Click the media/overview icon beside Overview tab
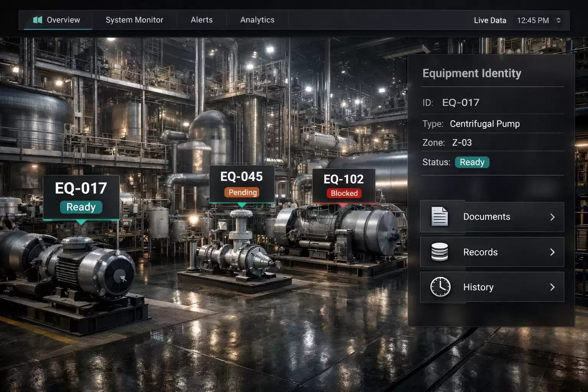This screenshot has height=392, width=588. tap(38, 20)
